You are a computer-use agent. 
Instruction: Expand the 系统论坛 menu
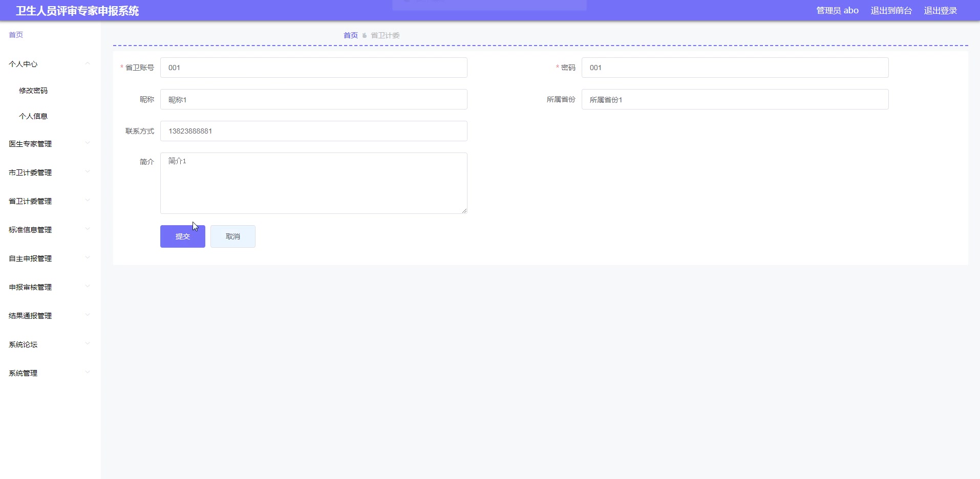tap(50, 344)
